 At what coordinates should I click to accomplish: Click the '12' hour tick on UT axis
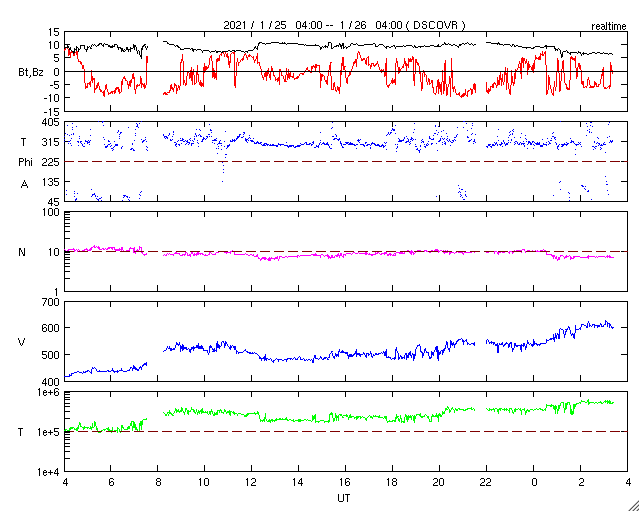[251, 482]
